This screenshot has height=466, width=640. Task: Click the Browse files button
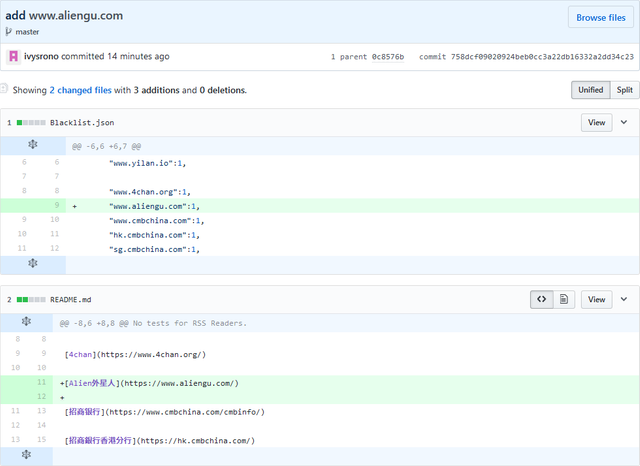tap(601, 17)
